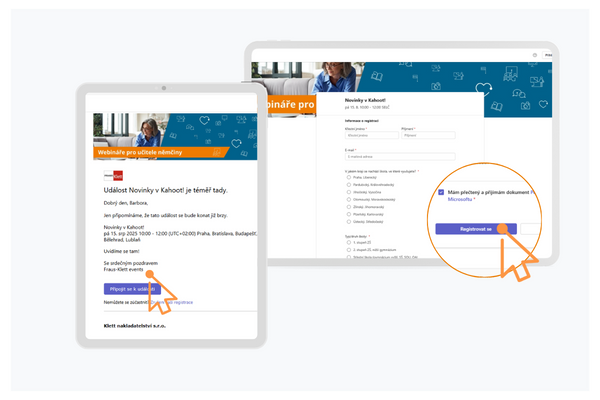Click the help icon at top right
This screenshot has height=400, width=600.
pos(535,55)
